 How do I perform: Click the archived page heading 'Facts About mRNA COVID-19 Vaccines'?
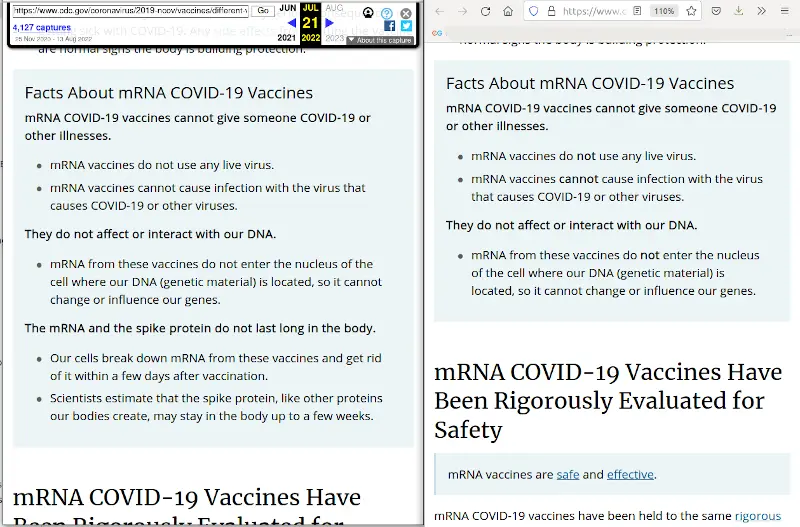point(169,93)
